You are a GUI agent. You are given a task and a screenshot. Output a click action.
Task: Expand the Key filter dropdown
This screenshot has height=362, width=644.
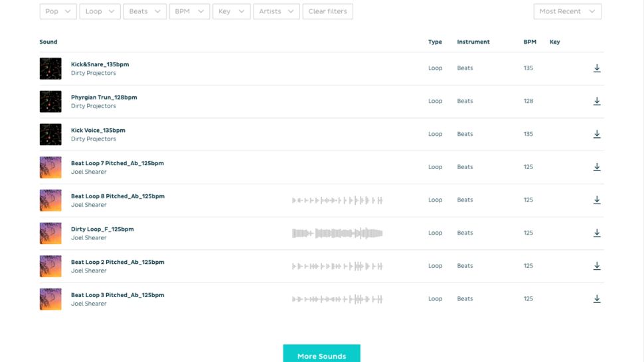[231, 11]
